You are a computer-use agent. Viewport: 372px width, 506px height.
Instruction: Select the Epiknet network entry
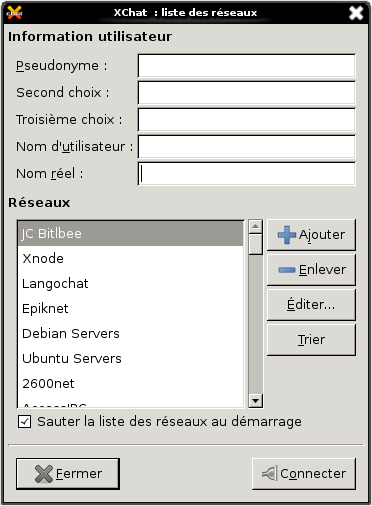pos(131,309)
